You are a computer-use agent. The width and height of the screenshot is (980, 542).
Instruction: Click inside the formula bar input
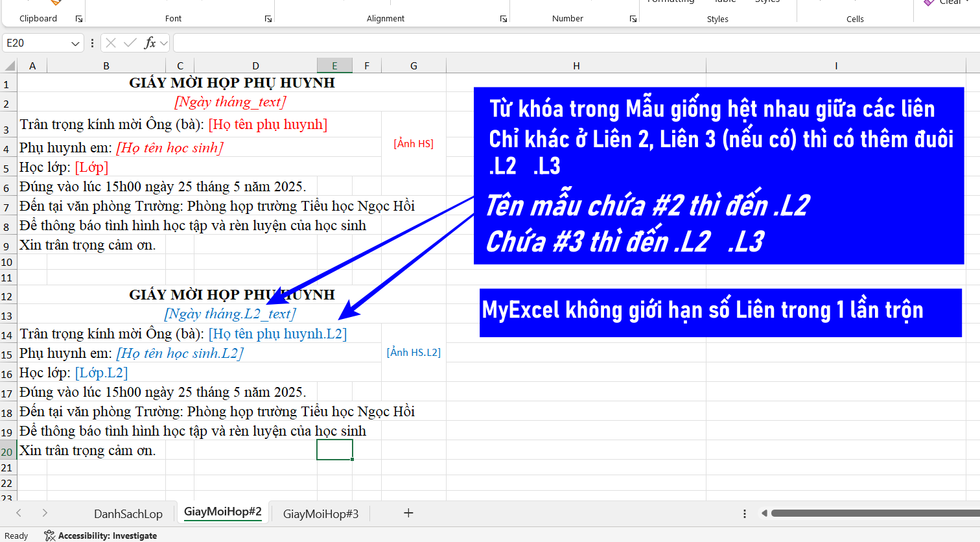pyautogui.click(x=570, y=43)
